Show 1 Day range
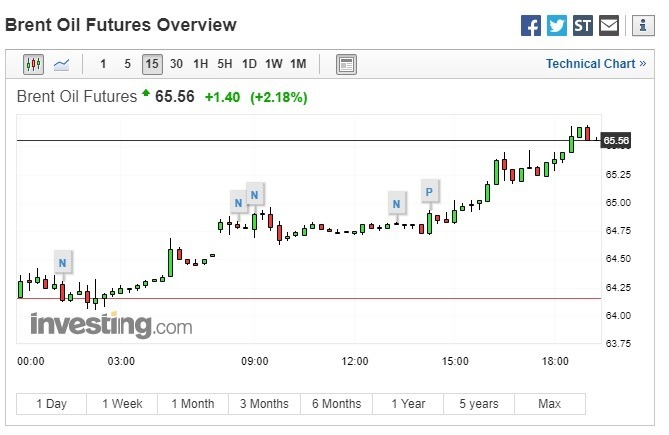Viewport: 669px width, 435px height. pyautogui.click(x=52, y=404)
